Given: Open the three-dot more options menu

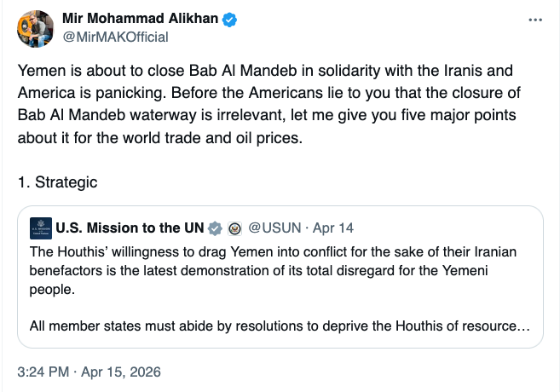Looking at the screenshot, I should 534,19.
